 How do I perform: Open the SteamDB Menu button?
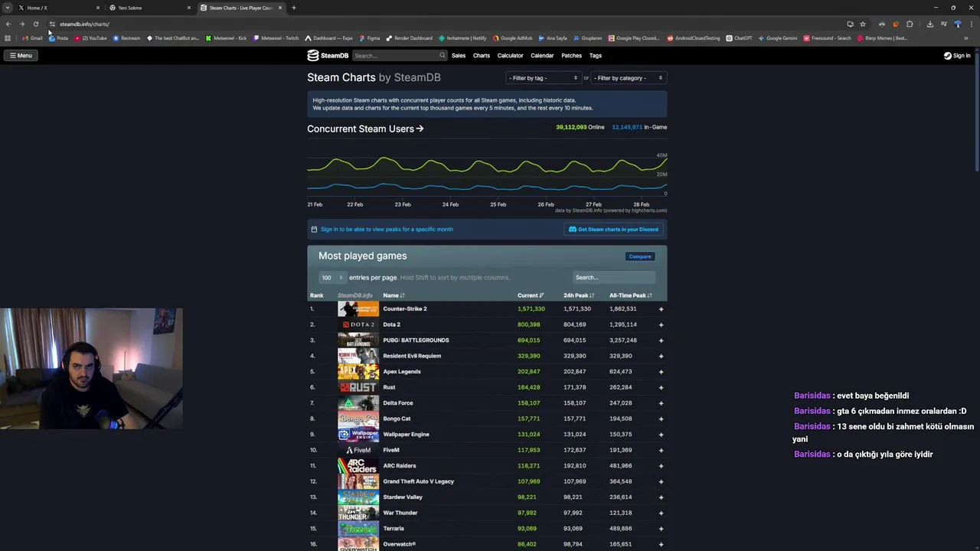point(21,55)
